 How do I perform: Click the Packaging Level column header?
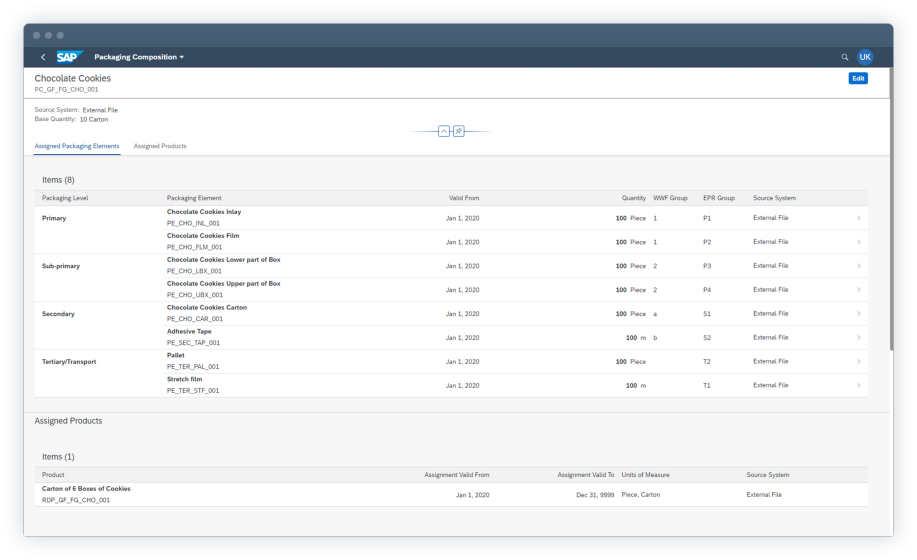point(65,198)
